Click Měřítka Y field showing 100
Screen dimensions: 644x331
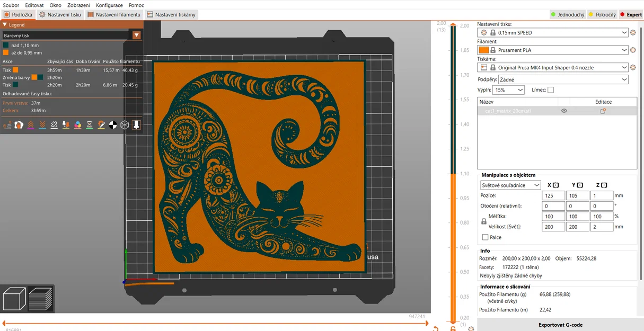[x=578, y=216]
